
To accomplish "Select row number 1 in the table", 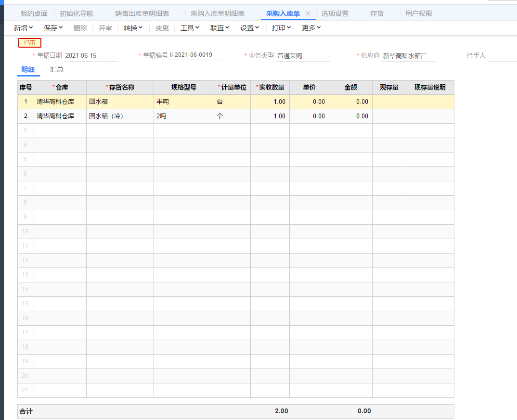I will [x=26, y=102].
